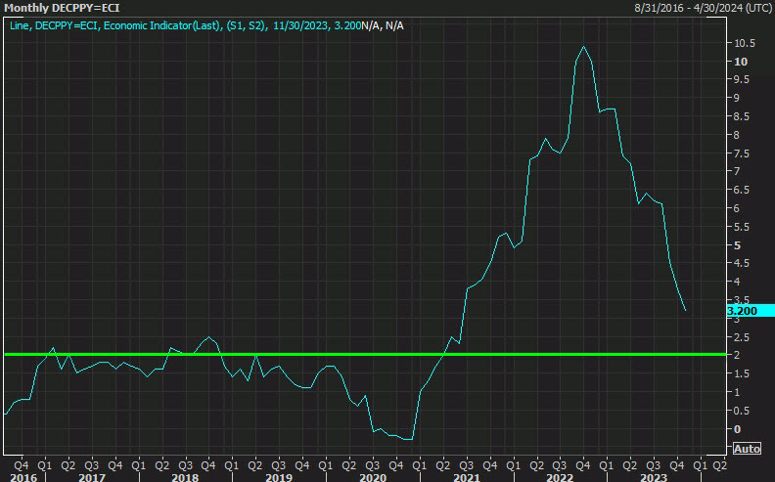Select the 2020 year label
The width and height of the screenshot is (775, 482).
coord(373,477)
